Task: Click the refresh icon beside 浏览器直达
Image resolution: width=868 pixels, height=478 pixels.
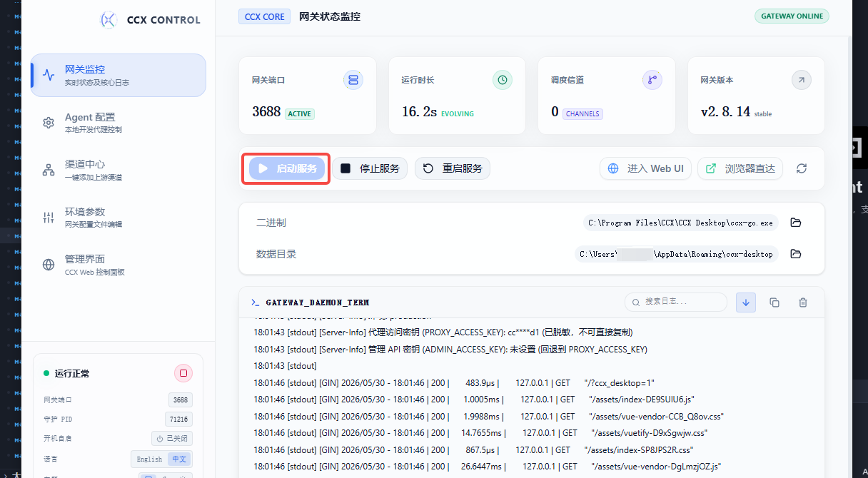Action: coord(802,168)
